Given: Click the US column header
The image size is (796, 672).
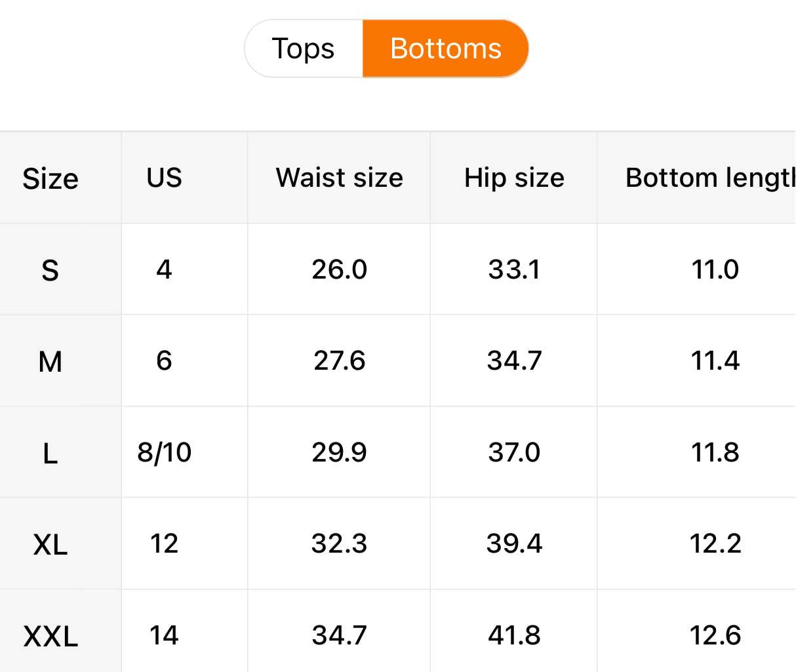Looking at the screenshot, I should point(164,178).
